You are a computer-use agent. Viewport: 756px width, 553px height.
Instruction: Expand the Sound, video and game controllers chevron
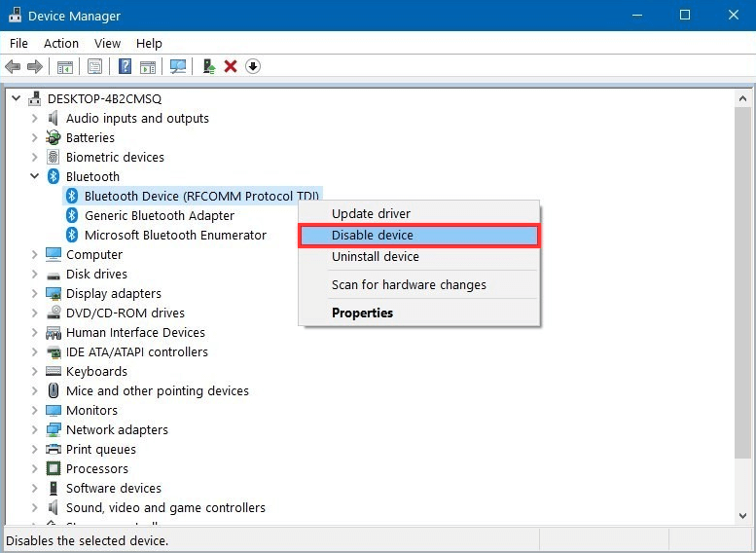tap(34, 507)
